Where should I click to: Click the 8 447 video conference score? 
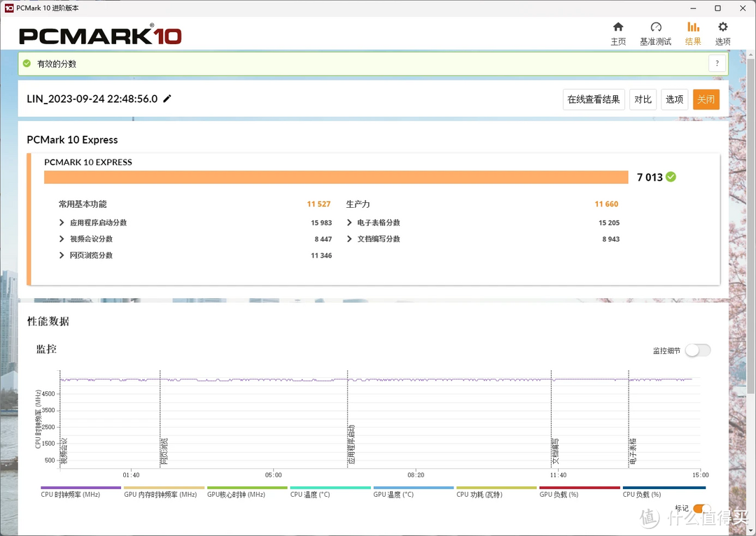point(323,239)
